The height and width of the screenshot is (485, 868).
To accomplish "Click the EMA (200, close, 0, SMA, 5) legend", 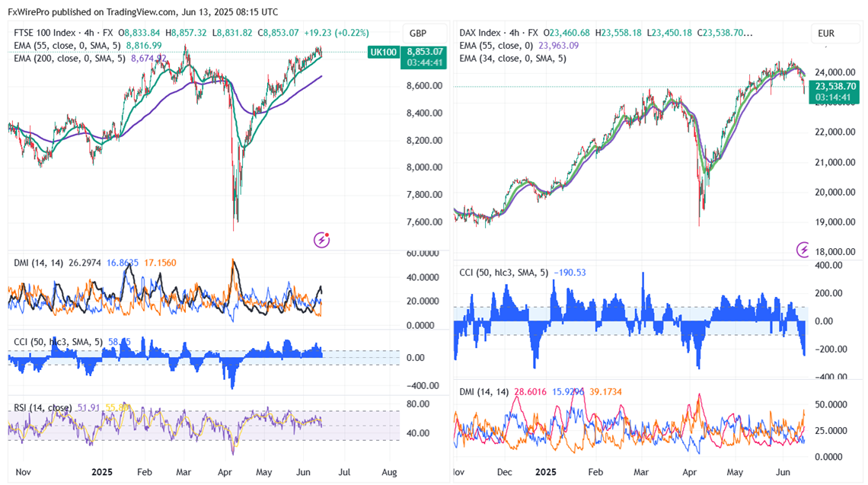I will click(71, 58).
